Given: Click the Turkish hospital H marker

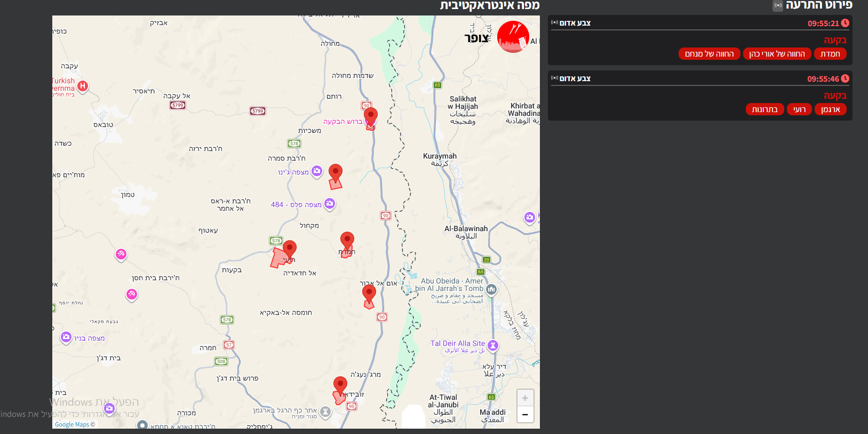Looking at the screenshot, I should [82, 86].
